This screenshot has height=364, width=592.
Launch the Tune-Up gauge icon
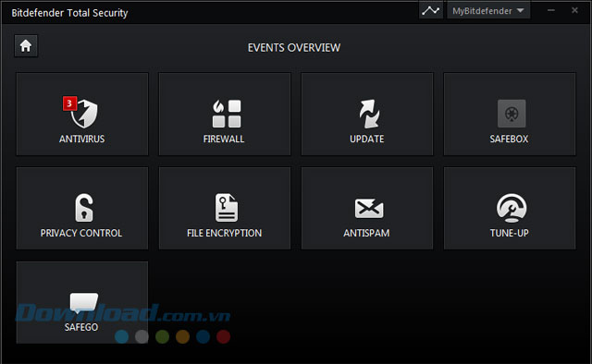pos(512,208)
